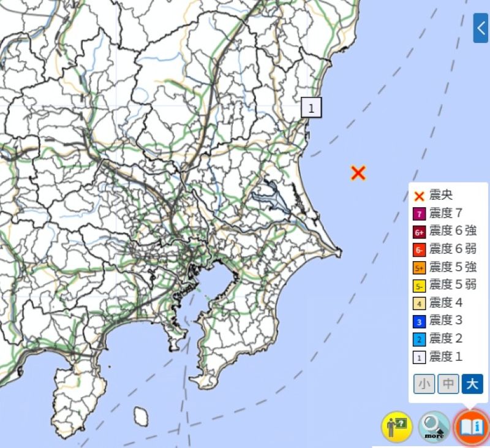Viewport: 490px width, 448px height.
Task: Click the epicenter X marker on the map
Action: pyautogui.click(x=358, y=173)
